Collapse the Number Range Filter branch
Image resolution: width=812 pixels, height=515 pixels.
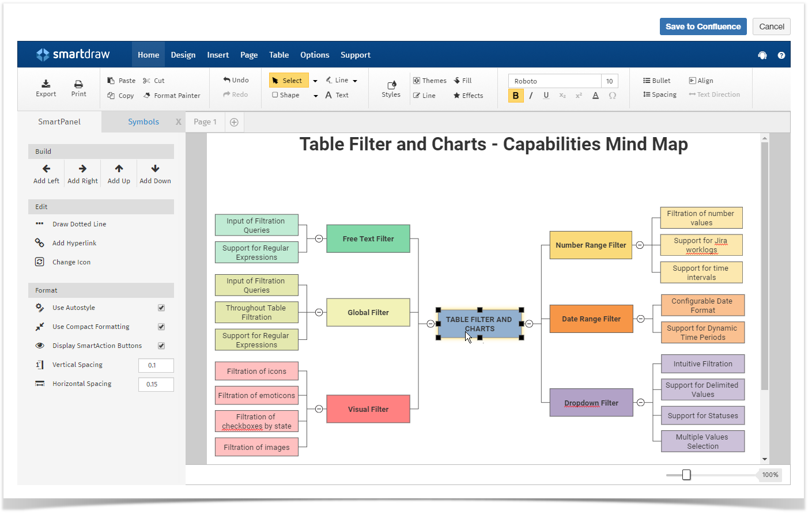tap(640, 245)
